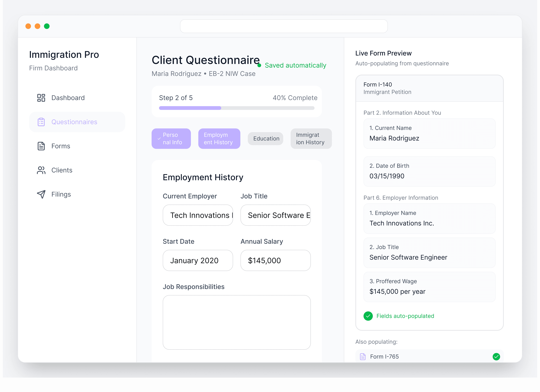This screenshot has height=392, width=540.
Task: Go to the Immigration History step
Action: coord(311,139)
